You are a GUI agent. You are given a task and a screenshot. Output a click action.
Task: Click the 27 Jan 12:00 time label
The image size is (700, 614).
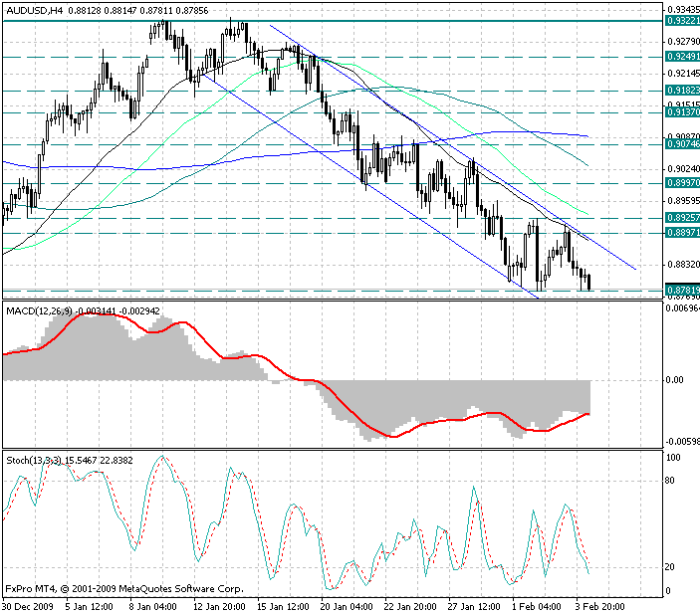tap(474, 607)
